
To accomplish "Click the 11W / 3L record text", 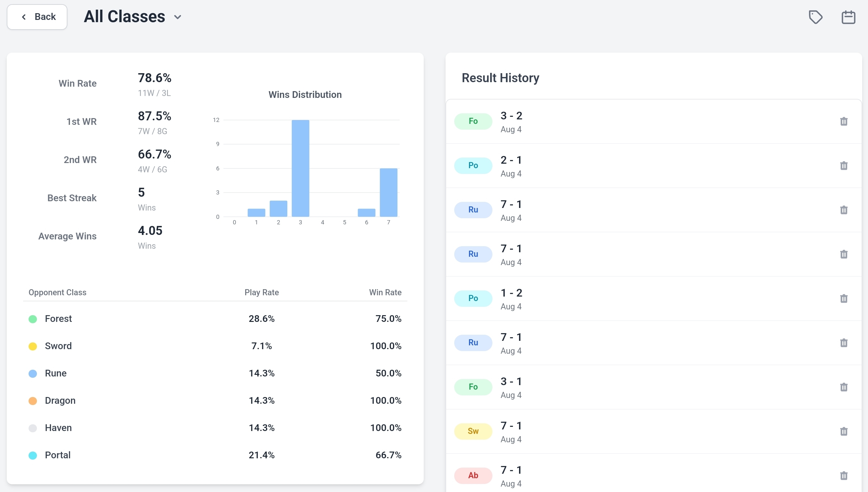I will point(154,93).
